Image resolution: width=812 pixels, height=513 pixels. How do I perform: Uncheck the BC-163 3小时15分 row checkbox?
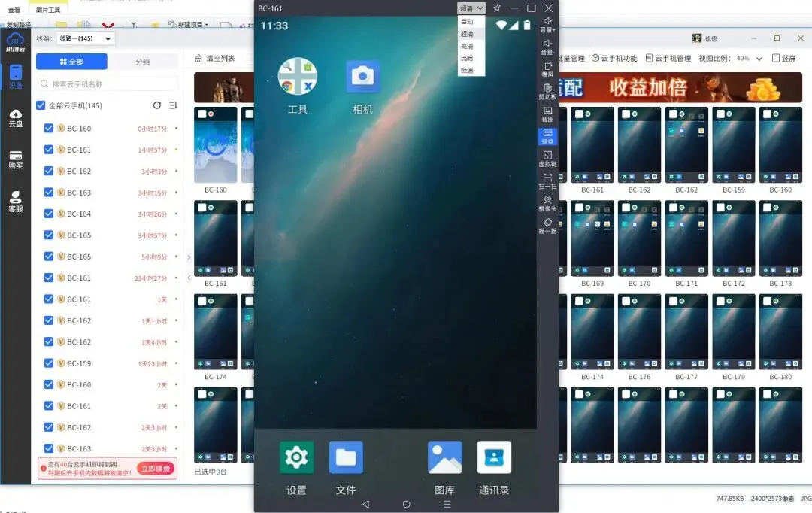(49, 192)
